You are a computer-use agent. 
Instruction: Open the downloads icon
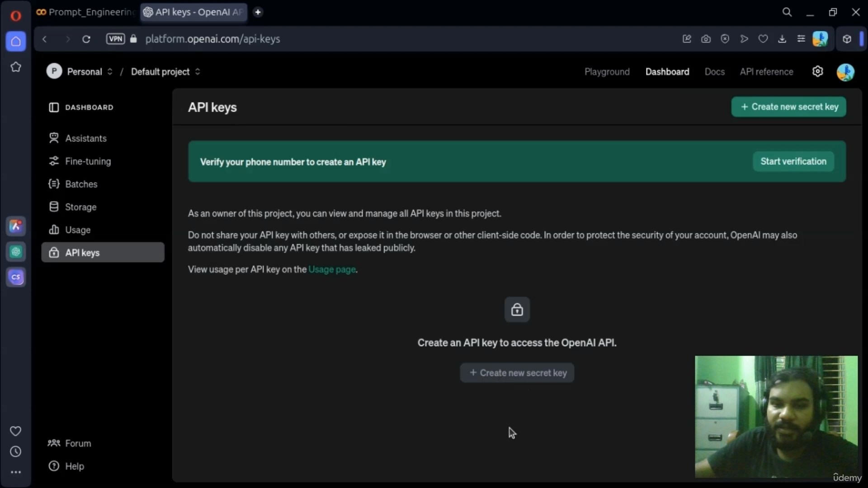pos(782,39)
